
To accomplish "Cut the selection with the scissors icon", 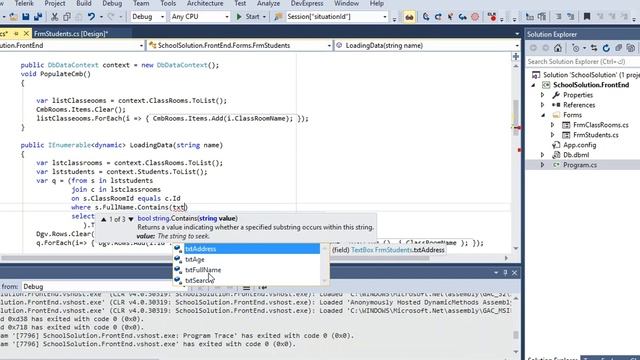I will [54, 17].
